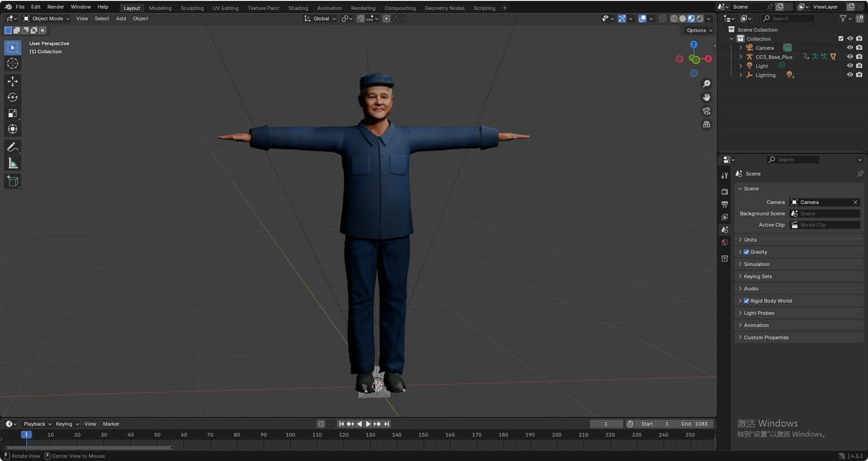
Task: Hide the Camera object in outliner
Action: point(850,47)
